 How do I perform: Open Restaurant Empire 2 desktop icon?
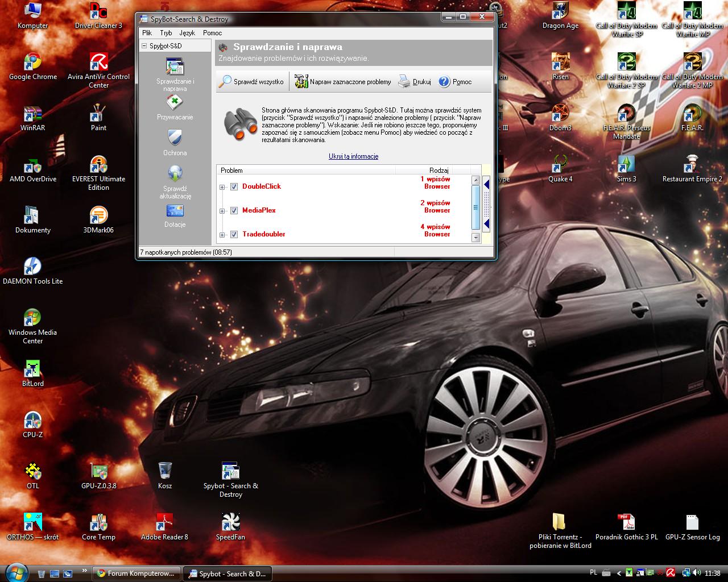[x=692, y=169]
